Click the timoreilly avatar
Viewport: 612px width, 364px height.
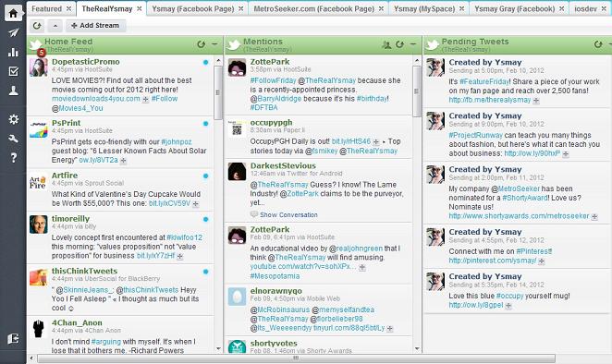point(38,224)
